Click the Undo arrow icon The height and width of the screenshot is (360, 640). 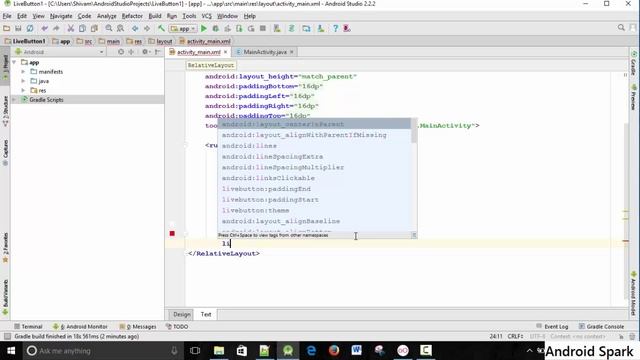point(44,28)
